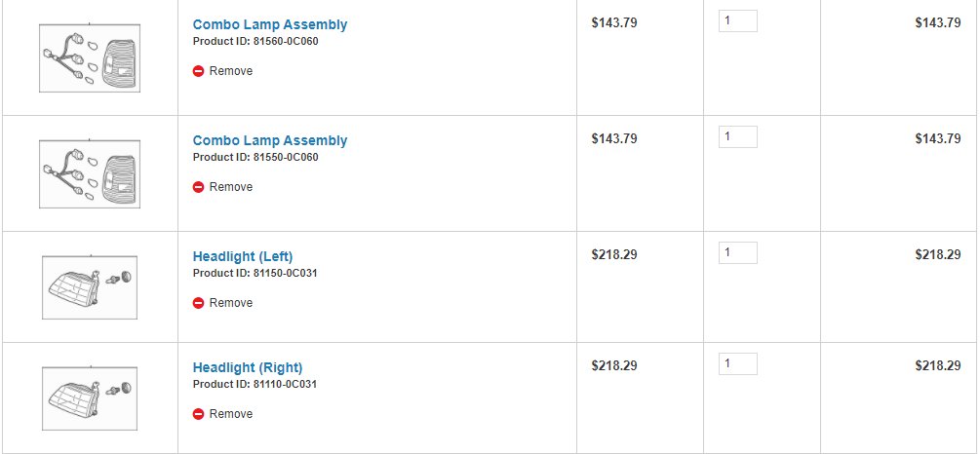Screen dimensions: 980x454
Task: View the Headlight (Left) product diagram image
Action: click(x=90, y=286)
